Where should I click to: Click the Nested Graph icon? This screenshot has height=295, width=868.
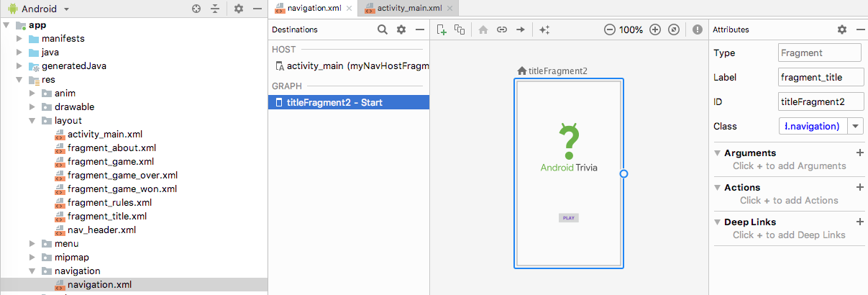pos(460,30)
